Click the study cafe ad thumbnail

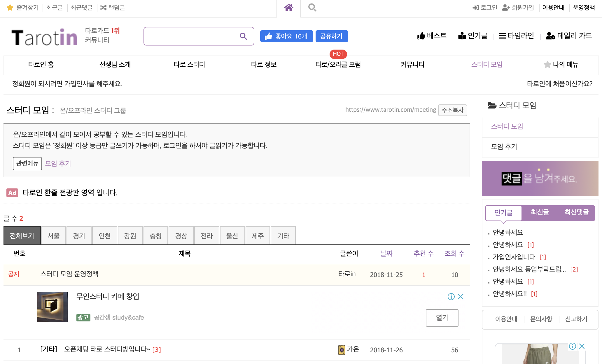52,307
